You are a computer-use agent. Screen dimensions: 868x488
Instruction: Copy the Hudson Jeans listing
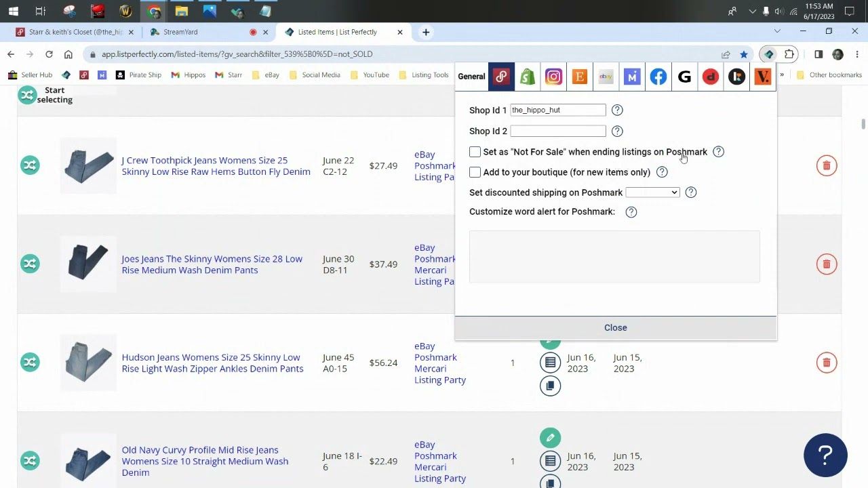[550, 386]
